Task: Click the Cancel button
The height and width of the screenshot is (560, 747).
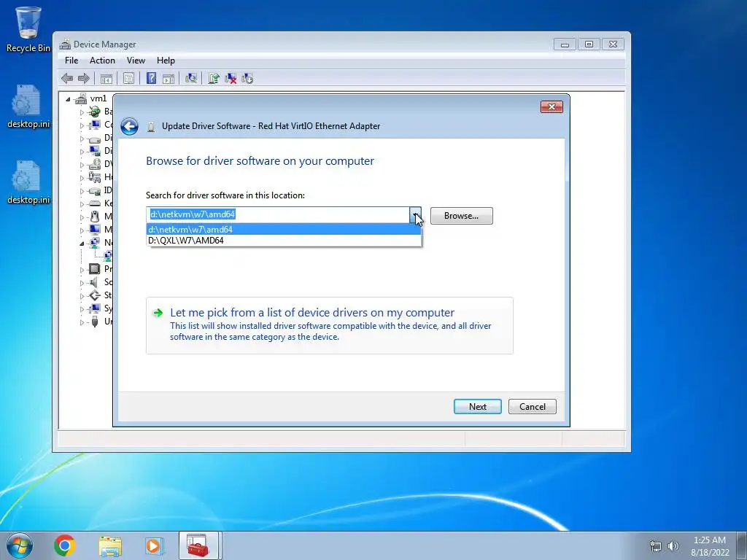Action: click(532, 407)
